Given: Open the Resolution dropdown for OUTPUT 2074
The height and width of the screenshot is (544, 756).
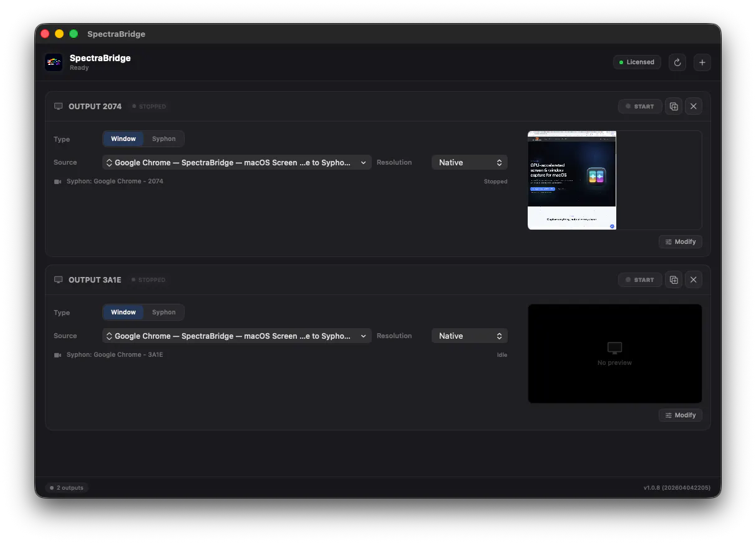Looking at the screenshot, I should tap(470, 163).
